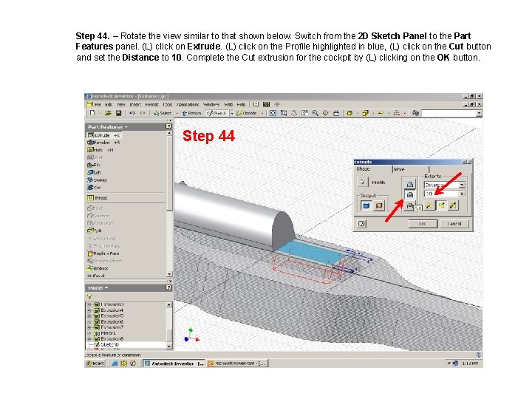Screen dimensions: 532x399
Task: Open the Format menu
Action: coord(151,104)
